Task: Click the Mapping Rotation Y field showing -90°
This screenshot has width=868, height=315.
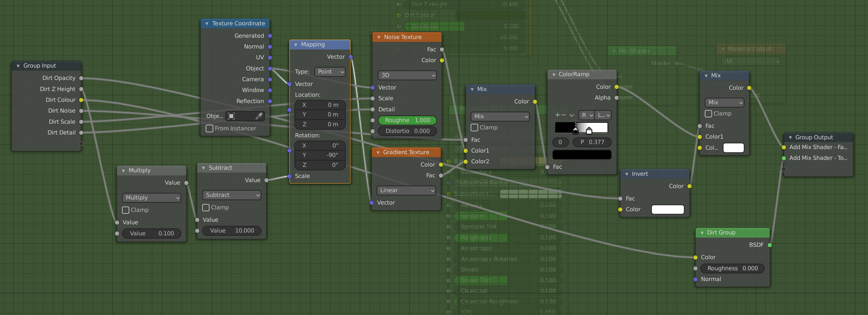Action: [320, 155]
